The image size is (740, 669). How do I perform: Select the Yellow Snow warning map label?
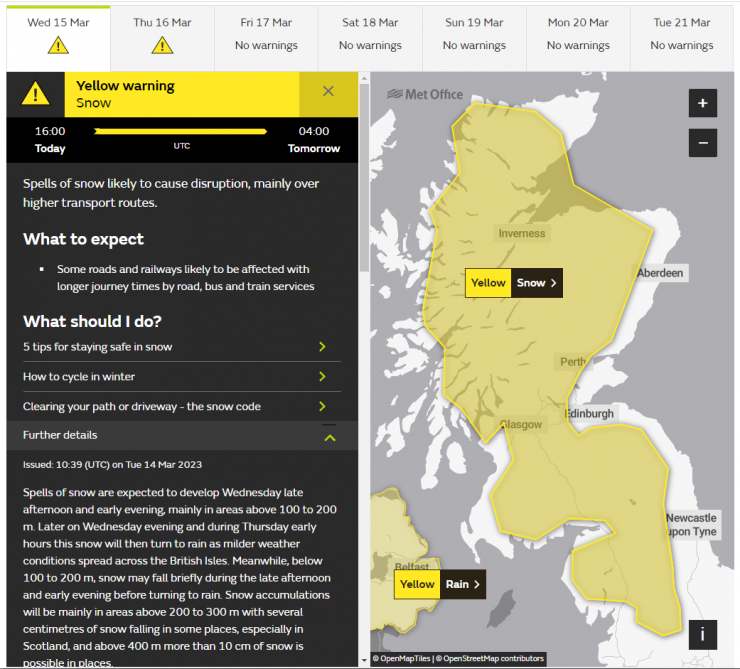(514, 283)
